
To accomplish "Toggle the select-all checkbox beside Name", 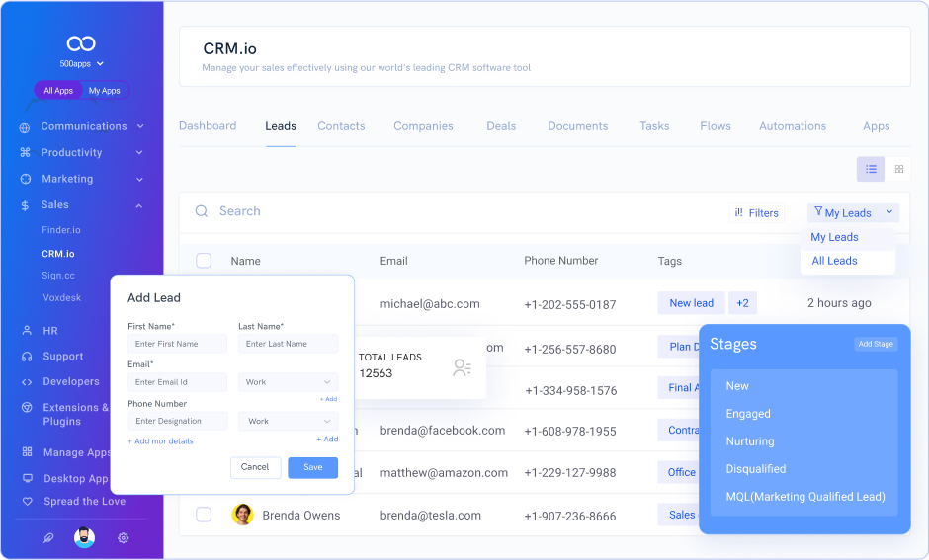I will click(x=204, y=261).
